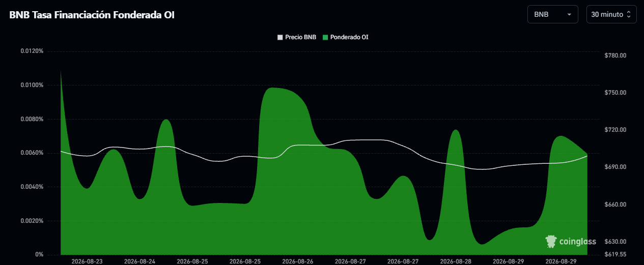Select the 0.0100% left axis label
Image resolution: width=644 pixels, height=265 pixels.
click(x=32, y=85)
